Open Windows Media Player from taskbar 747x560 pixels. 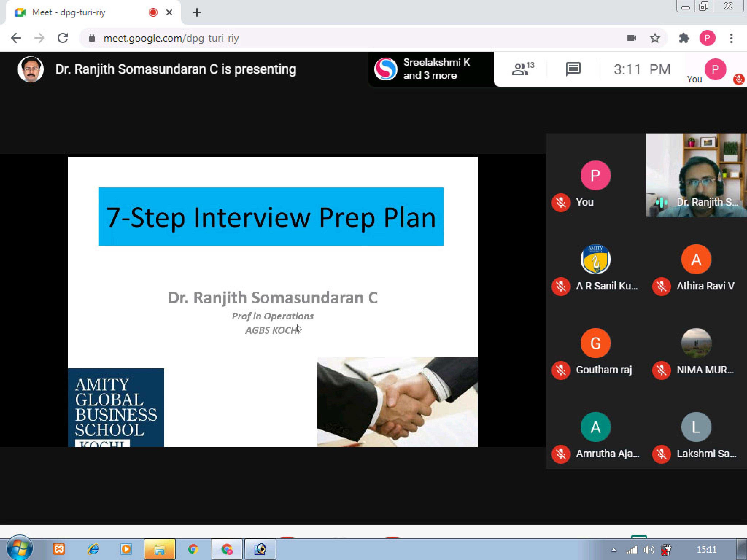[126, 549]
